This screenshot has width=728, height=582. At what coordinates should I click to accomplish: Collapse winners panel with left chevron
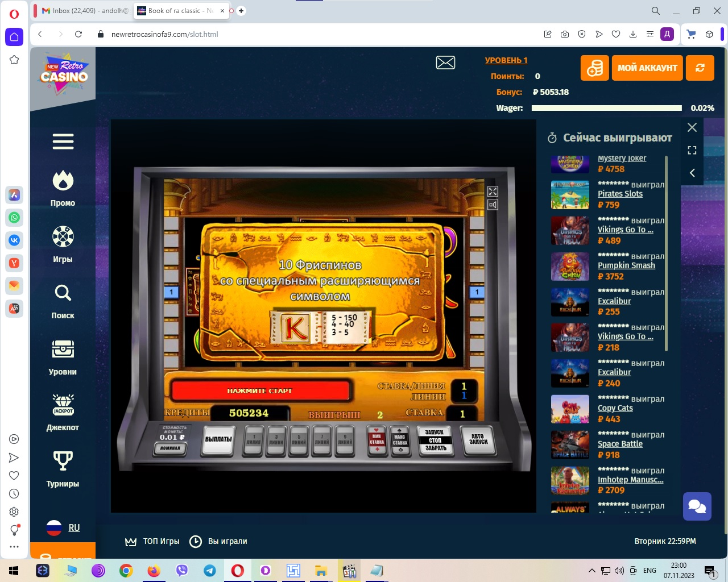[692, 173]
